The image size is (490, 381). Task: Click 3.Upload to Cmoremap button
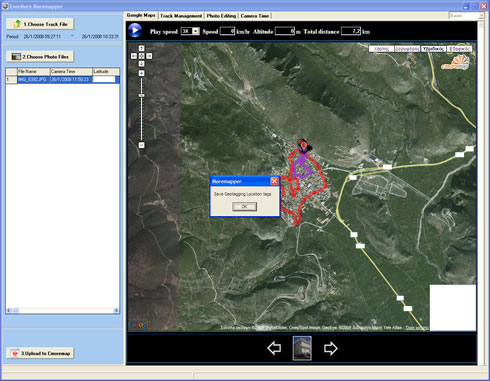40,353
